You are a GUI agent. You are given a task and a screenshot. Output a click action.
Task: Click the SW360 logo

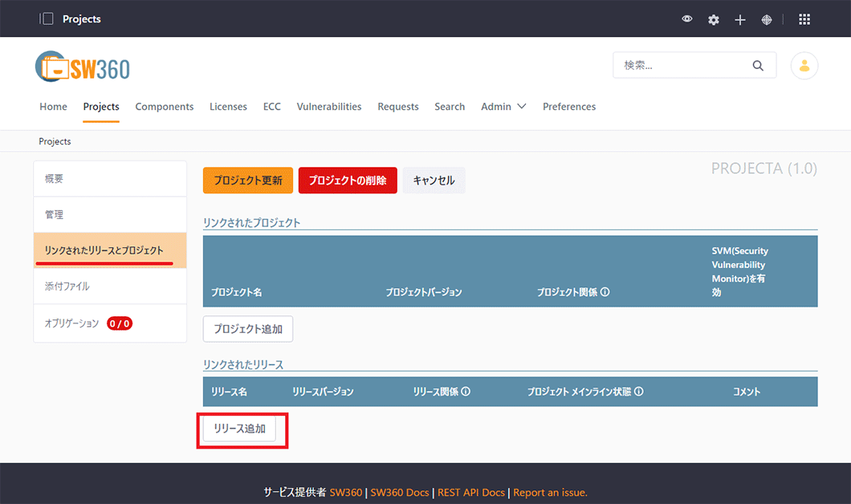(x=83, y=67)
